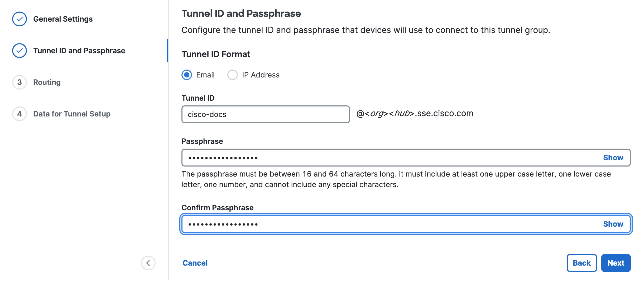Show the Confirm Passphrase text
644x283 pixels.
tap(613, 224)
